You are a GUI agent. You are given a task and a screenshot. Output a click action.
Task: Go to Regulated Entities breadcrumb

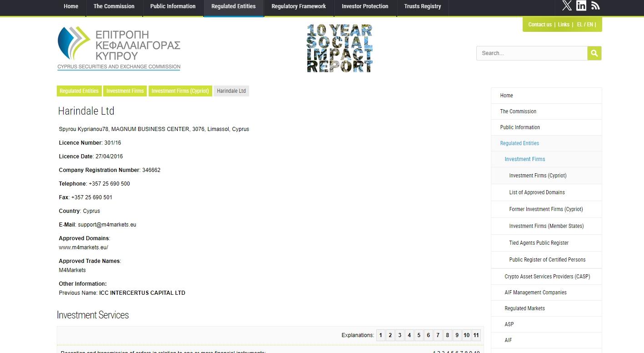[x=79, y=91]
